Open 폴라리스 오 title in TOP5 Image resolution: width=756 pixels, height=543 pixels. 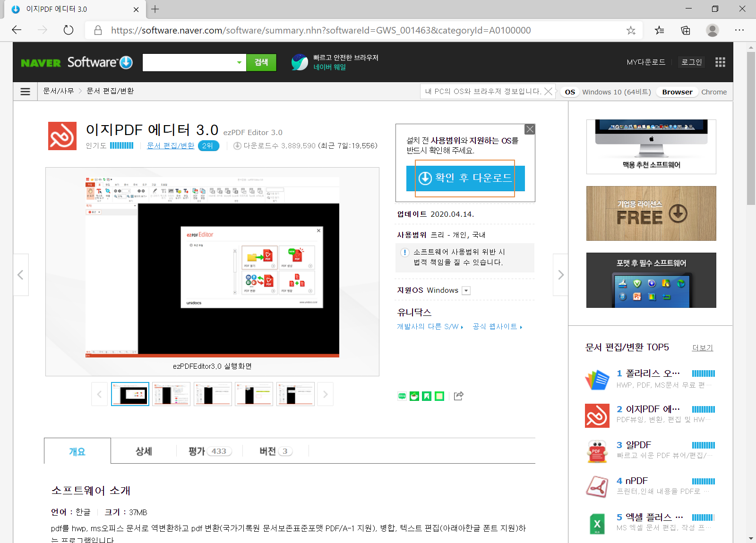652,373
